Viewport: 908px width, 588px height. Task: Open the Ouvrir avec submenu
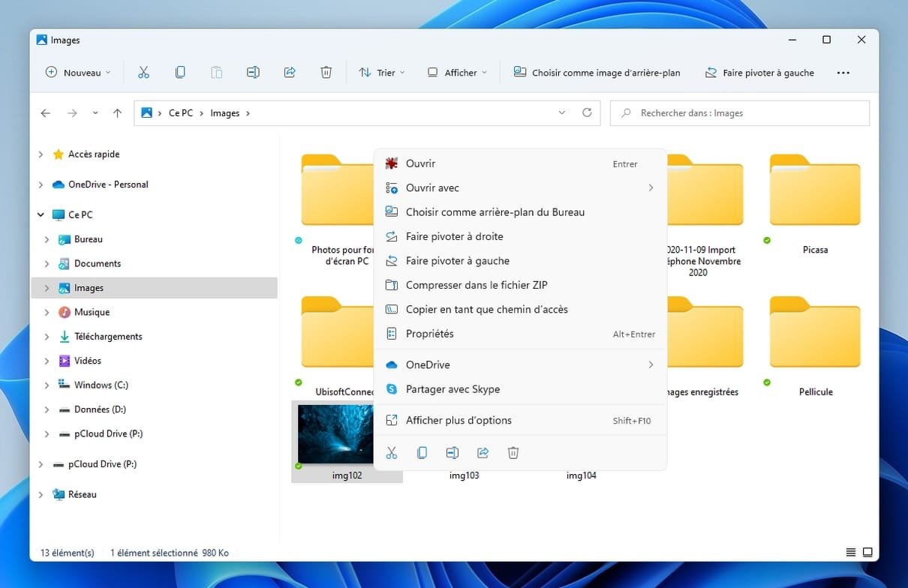click(520, 188)
